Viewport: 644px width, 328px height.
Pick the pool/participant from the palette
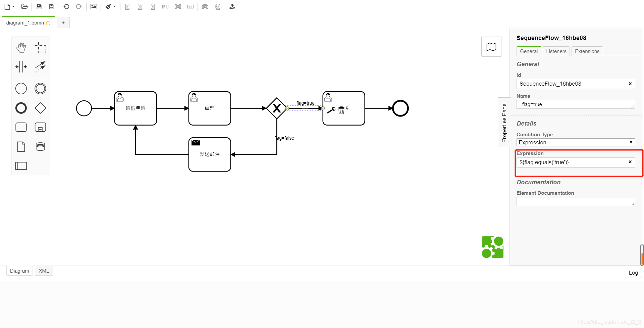pos(21,166)
